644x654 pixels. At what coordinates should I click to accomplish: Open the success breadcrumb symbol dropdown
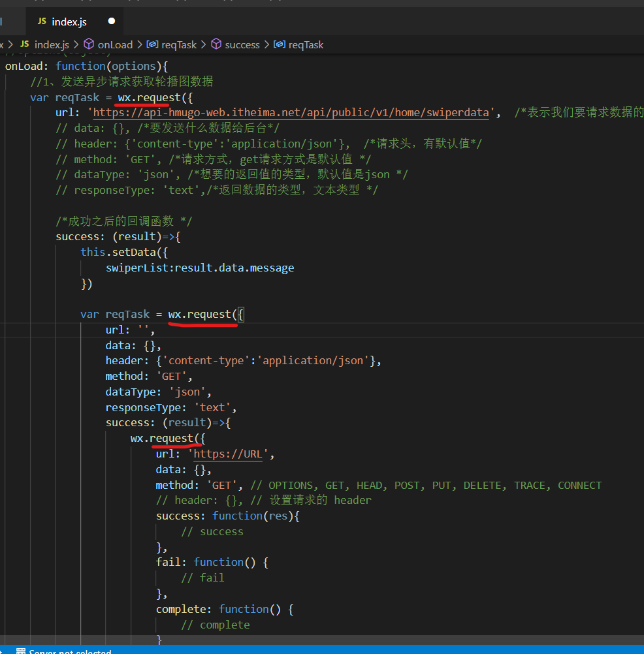click(x=242, y=44)
